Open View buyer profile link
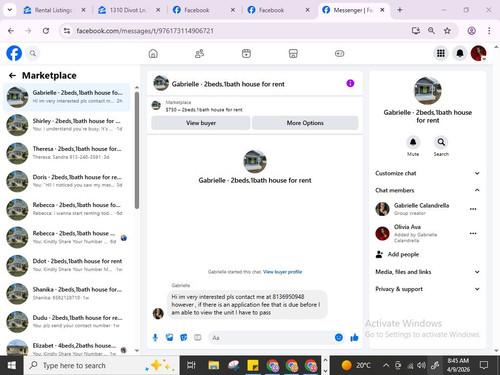This screenshot has height=375, width=500. (x=282, y=272)
